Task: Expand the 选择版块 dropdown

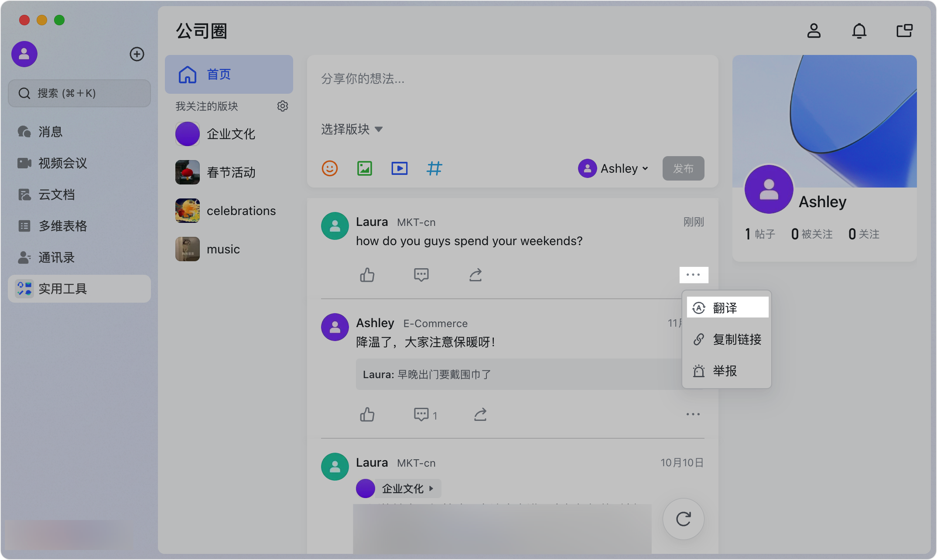Action: click(x=352, y=129)
